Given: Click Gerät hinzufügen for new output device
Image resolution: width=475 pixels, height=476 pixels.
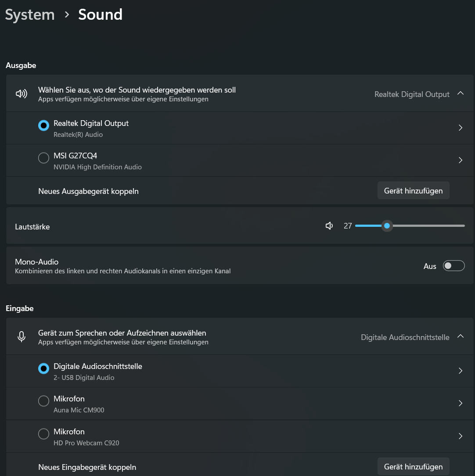Looking at the screenshot, I should pyautogui.click(x=413, y=191).
